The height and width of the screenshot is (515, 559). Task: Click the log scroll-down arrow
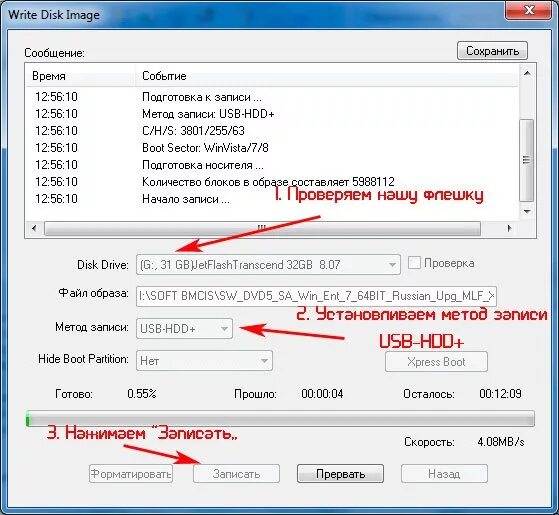tap(527, 211)
